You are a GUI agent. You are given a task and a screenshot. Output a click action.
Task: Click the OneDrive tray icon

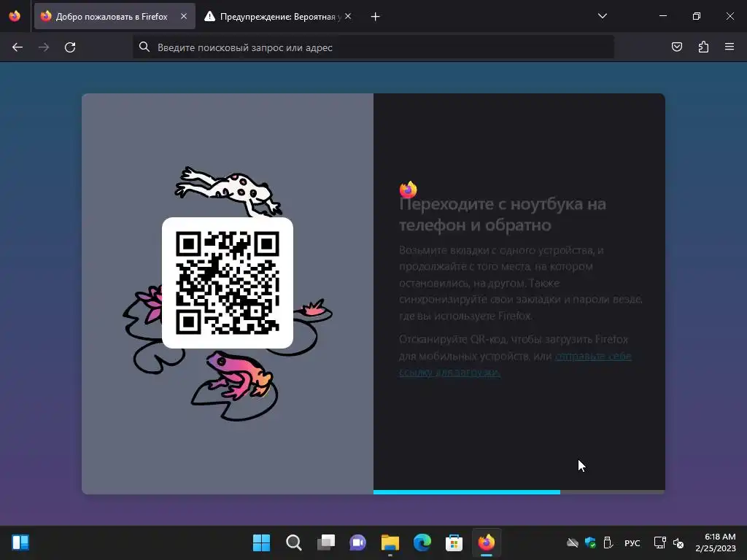click(x=572, y=542)
